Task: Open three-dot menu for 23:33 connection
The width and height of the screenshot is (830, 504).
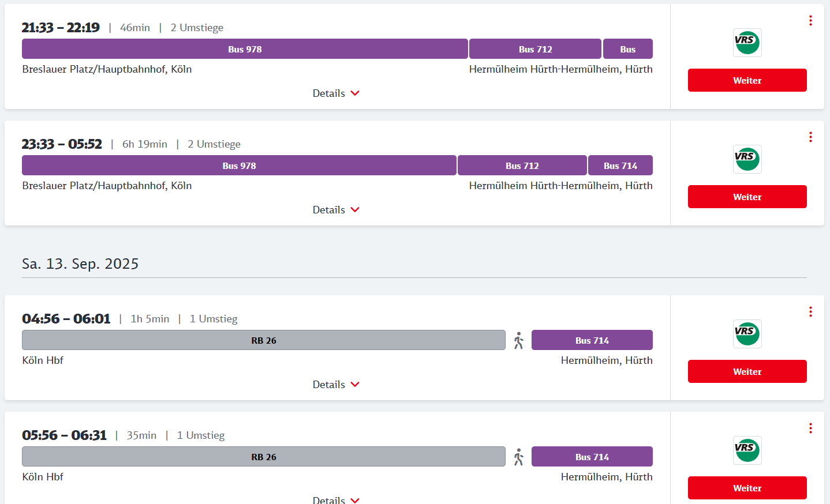Action: point(810,137)
